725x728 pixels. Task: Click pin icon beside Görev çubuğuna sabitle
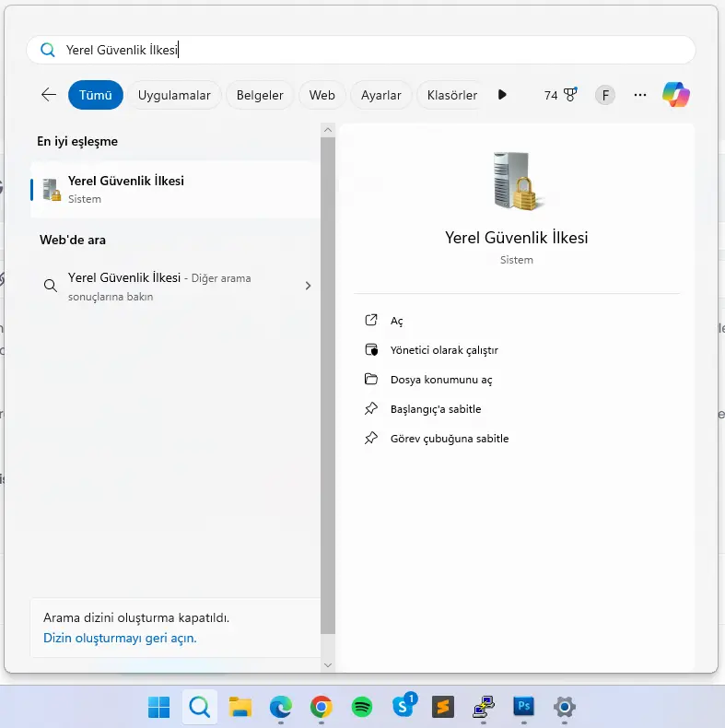pyautogui.click(x=371, y=438)
